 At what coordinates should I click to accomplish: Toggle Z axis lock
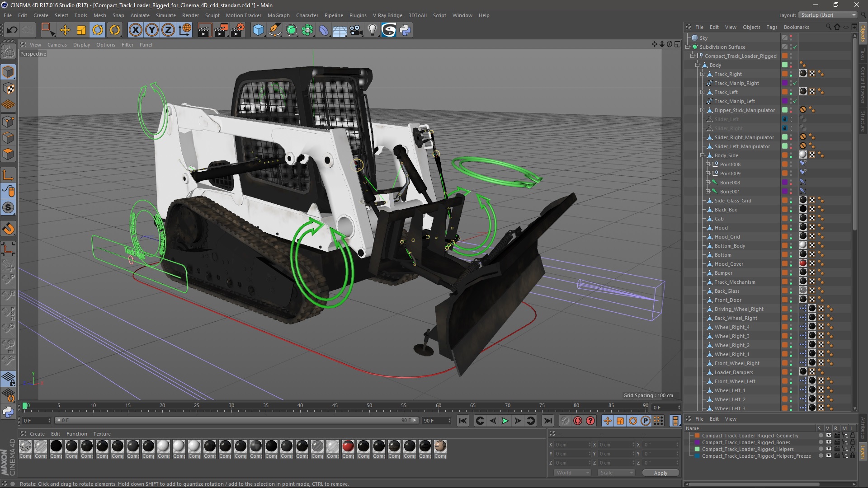168,30
